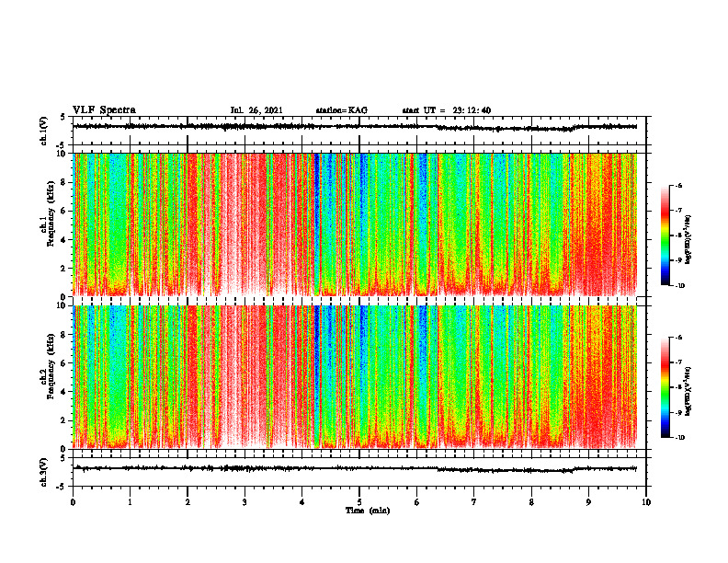Click the ch.2 color bar "log(PSD)(V²/Hz)" label
Image resolution: width=728 pixels, height=563 pixels.
pos(688,392)
